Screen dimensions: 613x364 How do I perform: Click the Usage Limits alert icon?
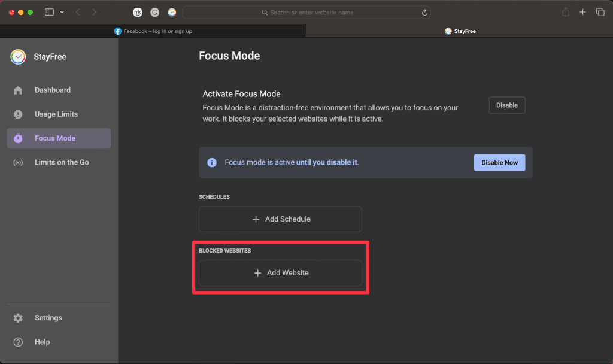coord(18,114)
